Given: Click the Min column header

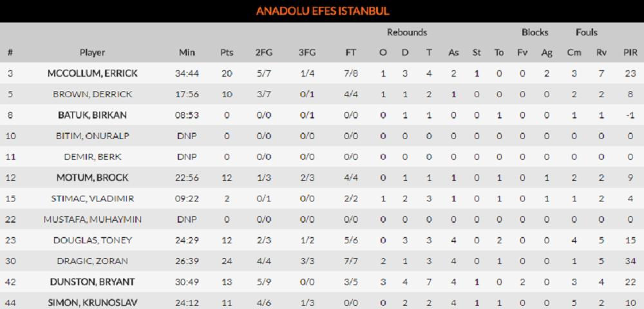Looking at the screenshot, I should click(186, 53).
